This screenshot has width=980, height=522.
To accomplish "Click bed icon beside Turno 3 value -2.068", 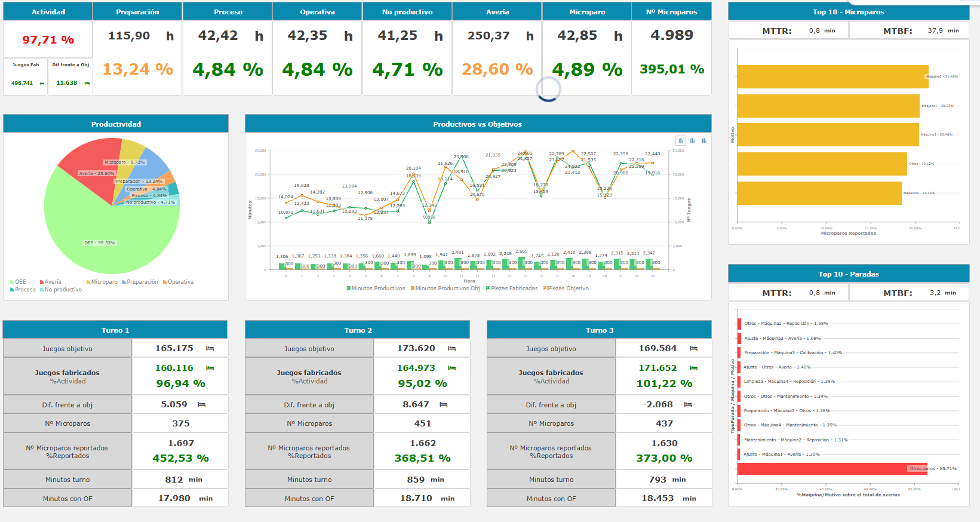I will 688,405.
